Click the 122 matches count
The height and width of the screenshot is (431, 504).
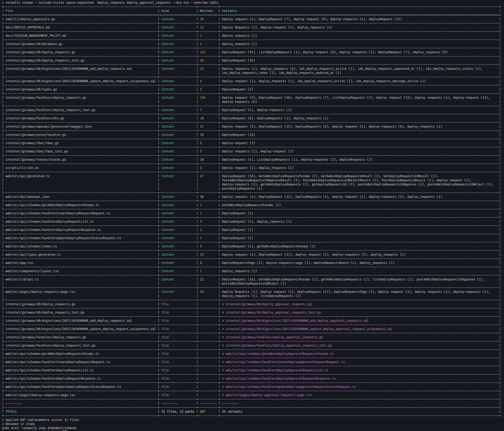tap(202, 52)
